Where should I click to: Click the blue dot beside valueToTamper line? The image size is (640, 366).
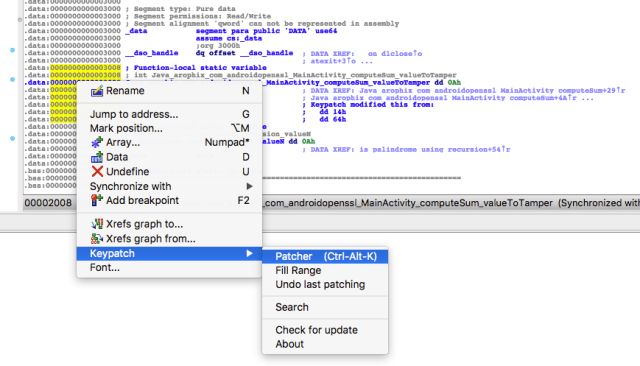pos(12,79)
